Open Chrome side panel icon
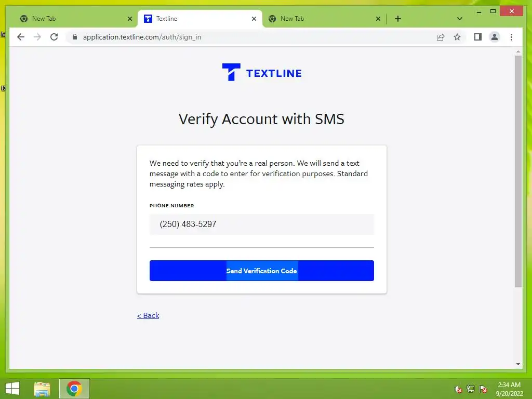 click(478, 37)
